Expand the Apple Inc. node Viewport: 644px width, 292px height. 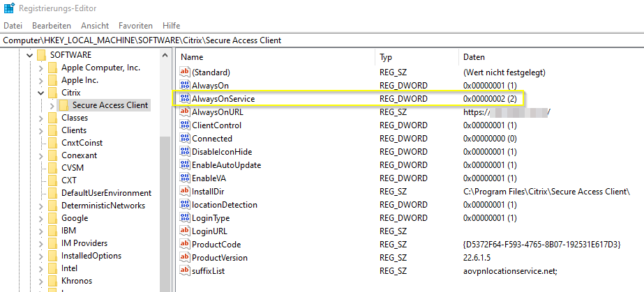point(40,80)
